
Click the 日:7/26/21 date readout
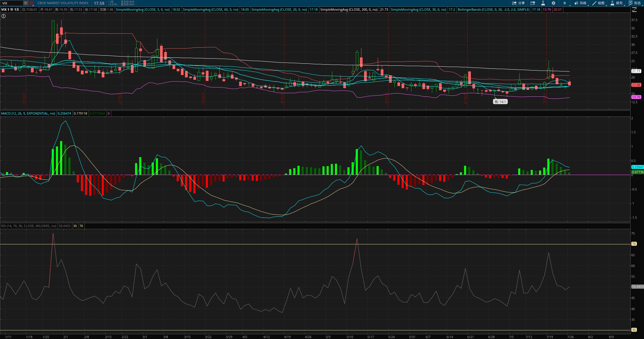[30, 10]
